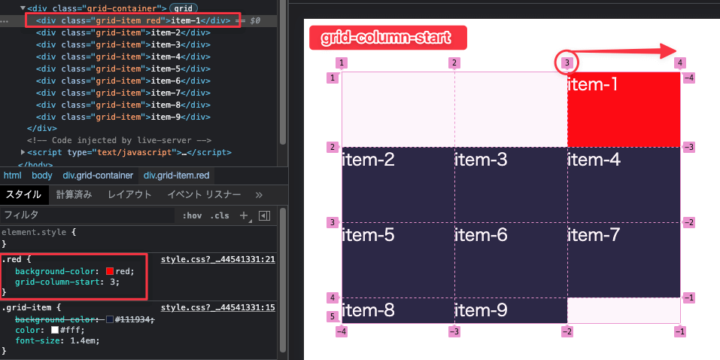
Task: Select div.grid-item.red in the breadcrumb
Action: coord(176,175)
